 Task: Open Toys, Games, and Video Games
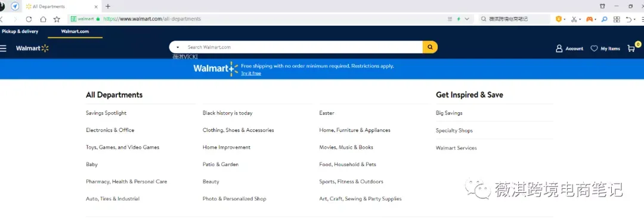[x=122, y=148]
